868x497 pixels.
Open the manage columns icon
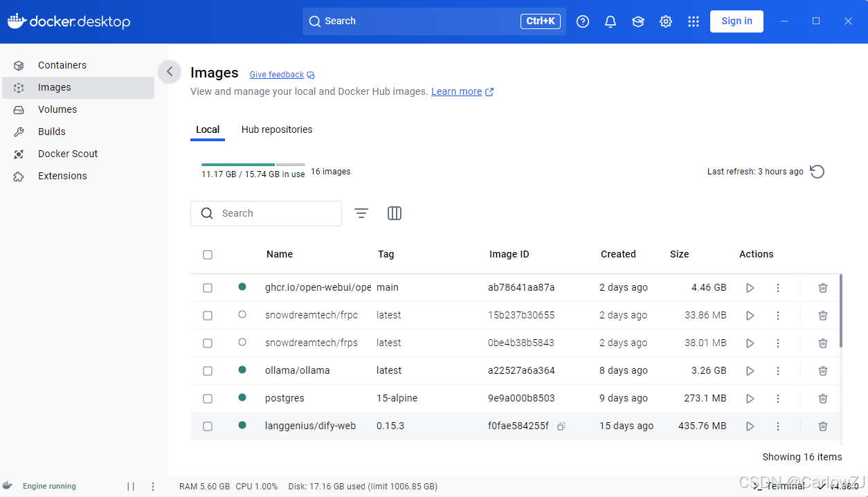tap(395, 213)
